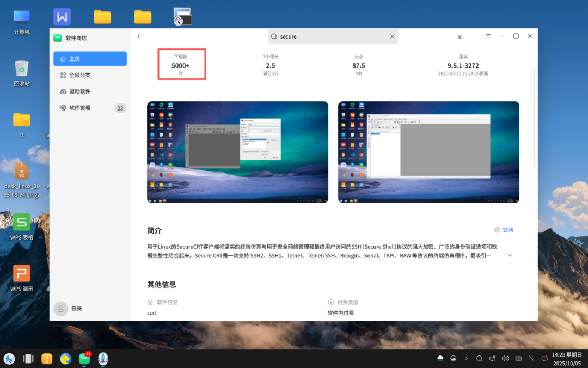This screenshot has height=368, width=588.
Task: Open the notifications tray icon
Action: 544,358
